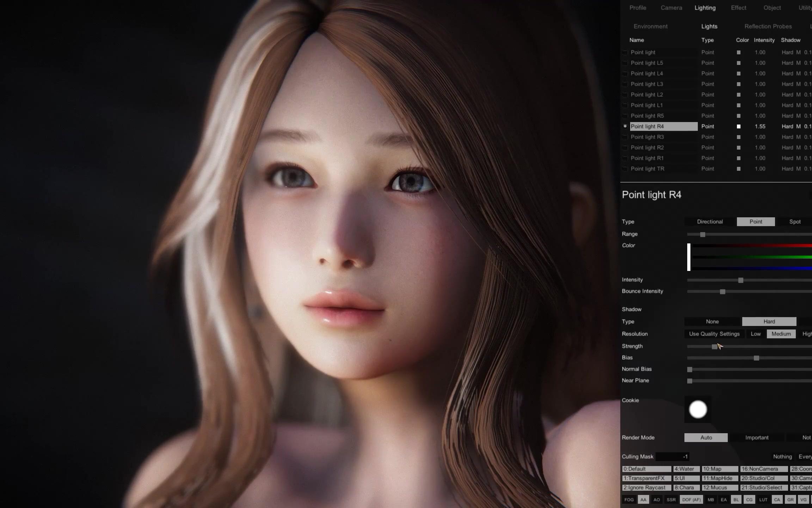Click the Near Plane slider handle
812x508 pixels.
click(x=690, y=381)
